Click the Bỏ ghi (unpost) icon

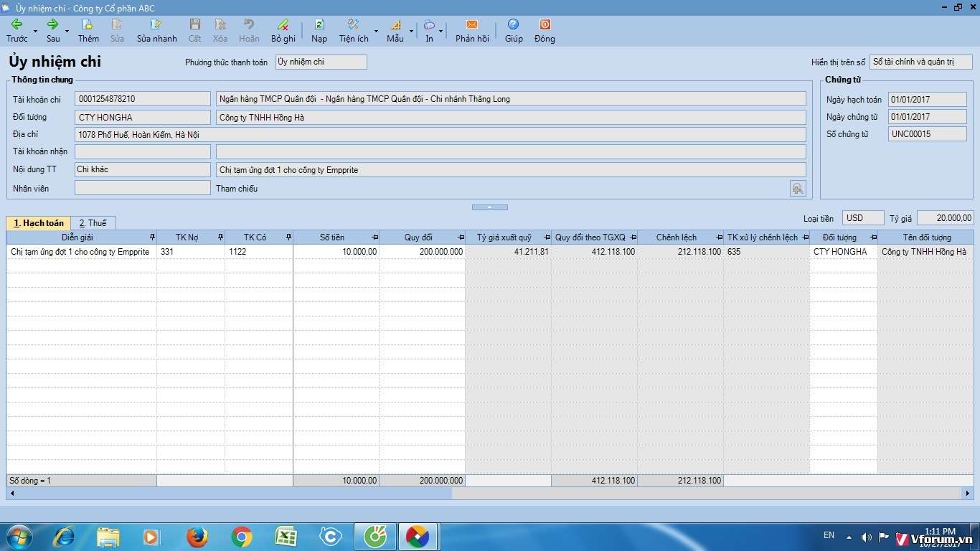[x=283, y=24]
